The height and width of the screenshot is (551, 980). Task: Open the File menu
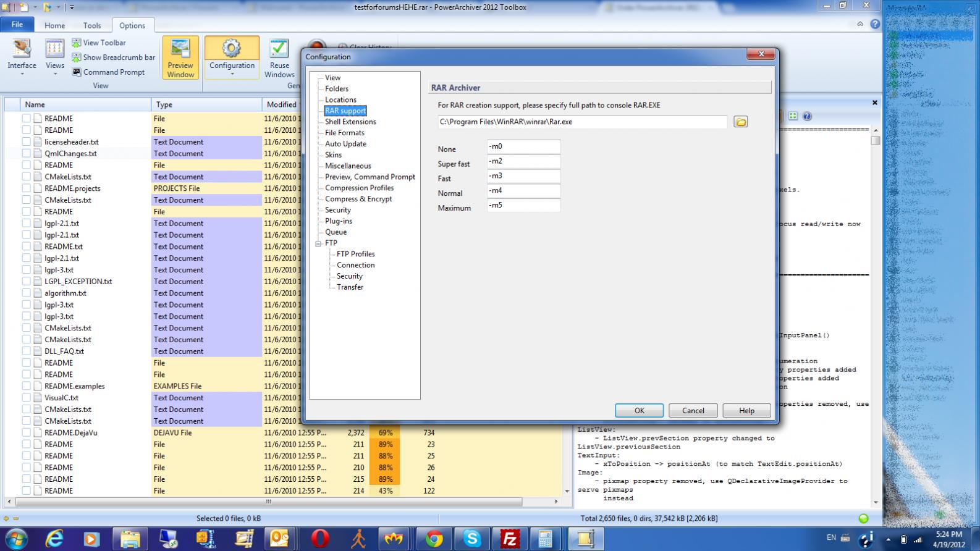[x=17, y=25]
